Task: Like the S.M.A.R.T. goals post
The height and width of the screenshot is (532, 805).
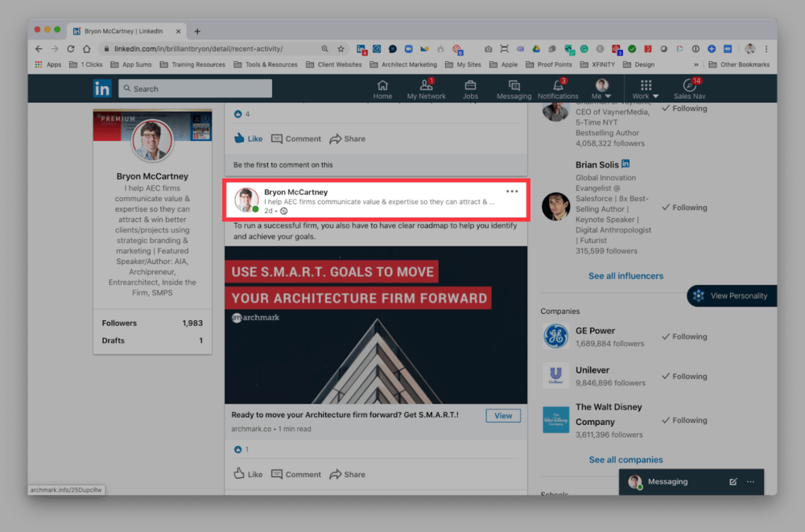Action: pos(249,474)
